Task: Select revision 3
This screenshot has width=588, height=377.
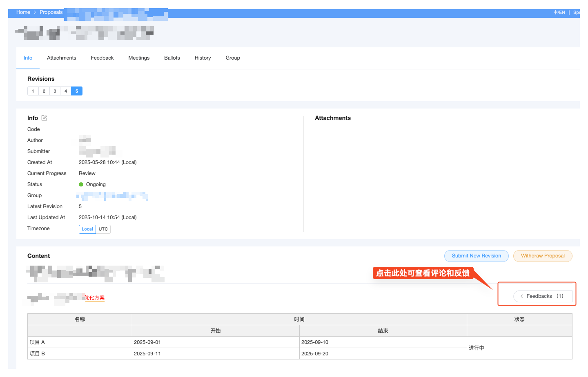Action: [55, 91]
